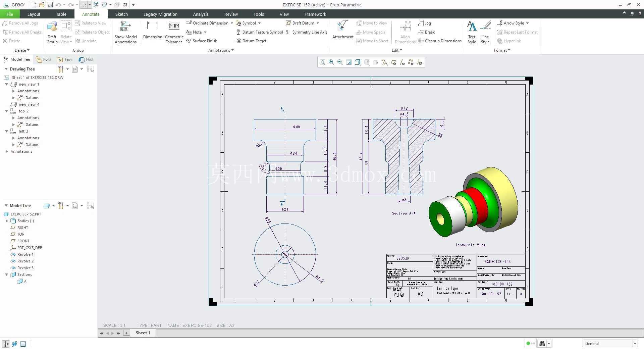Click the Draft Group icon
The width and height of the screenshot is (644, 349).
pyautogui.click(x=52, y=32)
